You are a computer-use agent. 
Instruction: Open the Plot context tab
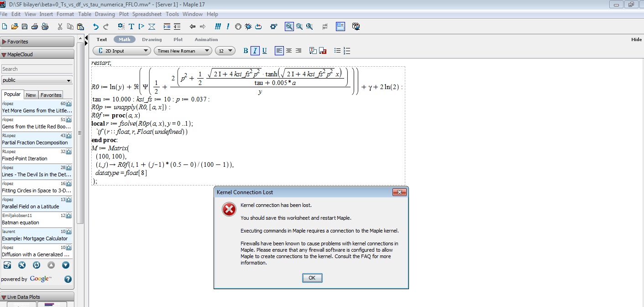click(x=178, y=40)
